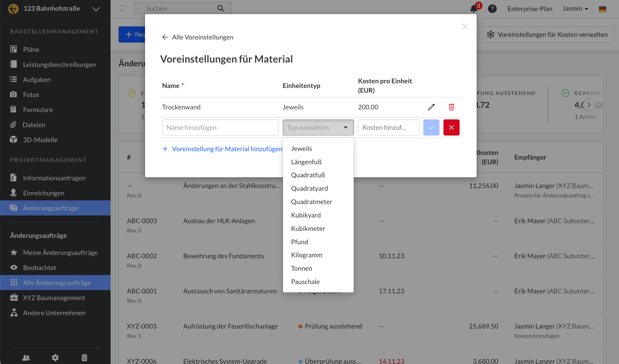Edit the Trockenwand preset with pencil icon
The height and width of the screenshot is (364, 619).
[x=431, y=107]
